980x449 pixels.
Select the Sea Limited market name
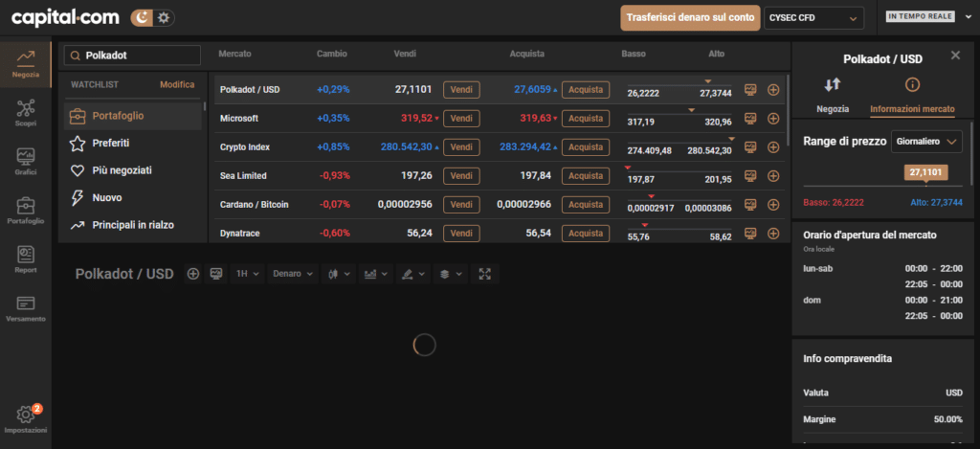pyautogui.click(x=243, y=176)
